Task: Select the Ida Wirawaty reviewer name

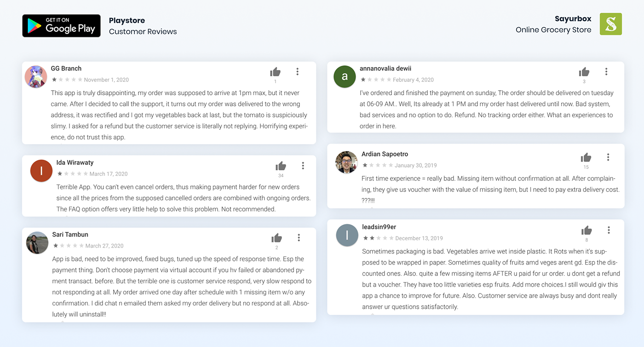Action: tap(75, 162)
